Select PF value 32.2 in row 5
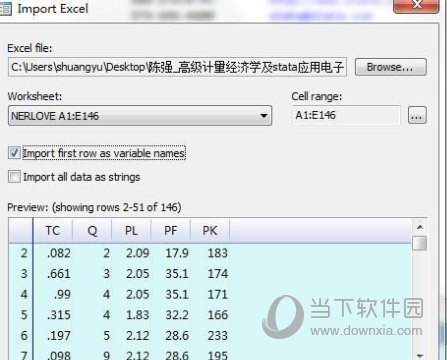Screen dimensions: 447x360 click(177, 315)
